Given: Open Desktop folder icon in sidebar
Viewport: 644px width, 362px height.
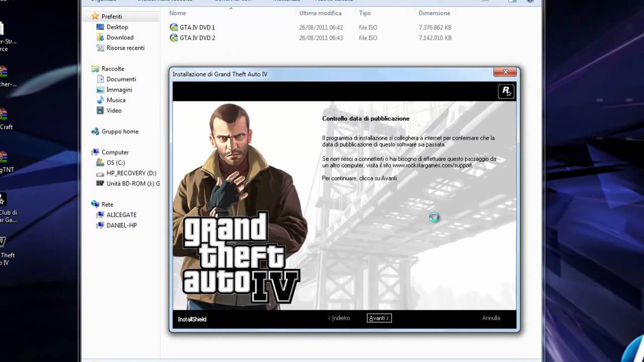Looking at the screenshot, I should (100, 27).
